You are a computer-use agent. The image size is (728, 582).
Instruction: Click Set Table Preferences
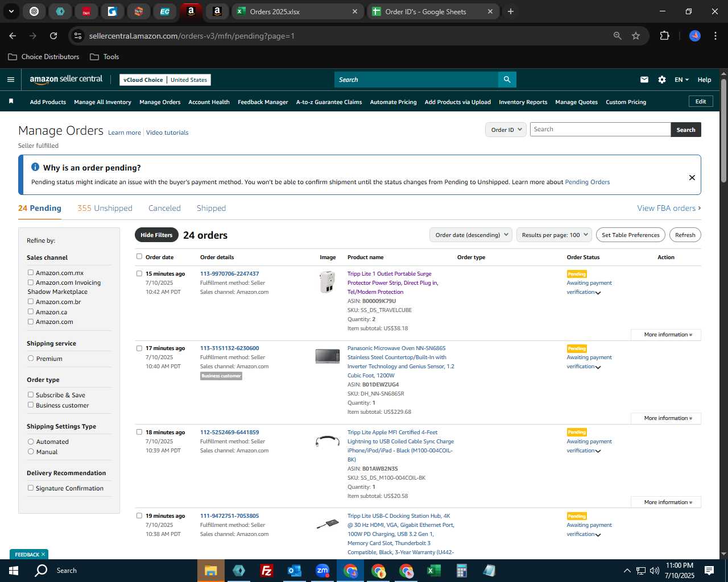[631, 235]
